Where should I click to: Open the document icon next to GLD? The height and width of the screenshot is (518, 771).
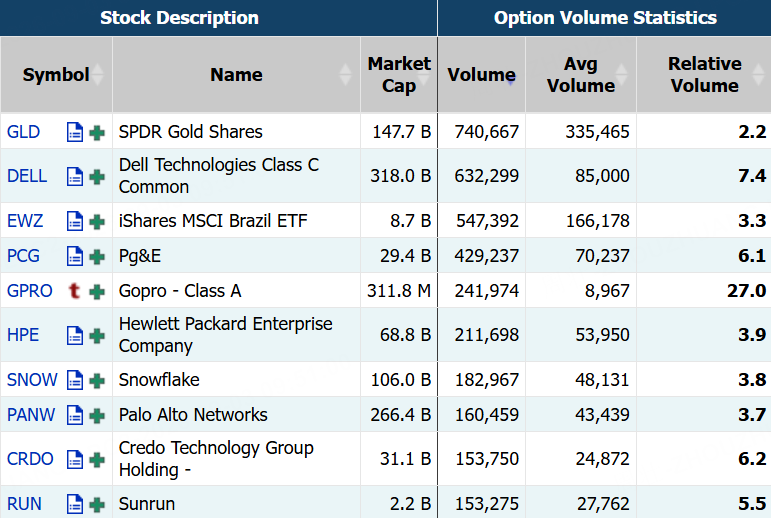75,132
